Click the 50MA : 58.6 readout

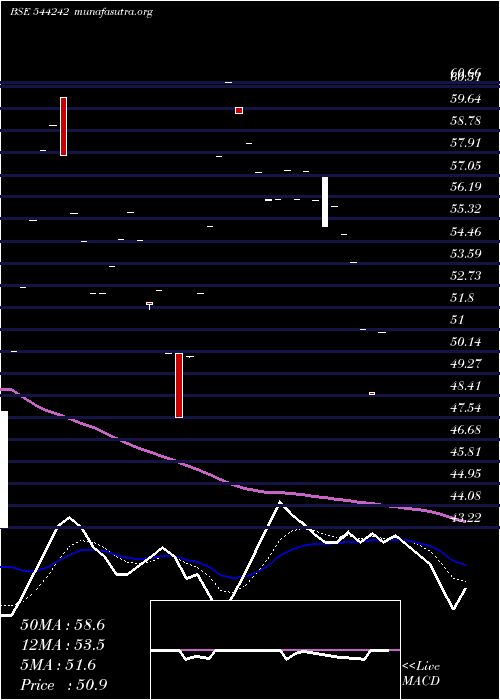62,625
